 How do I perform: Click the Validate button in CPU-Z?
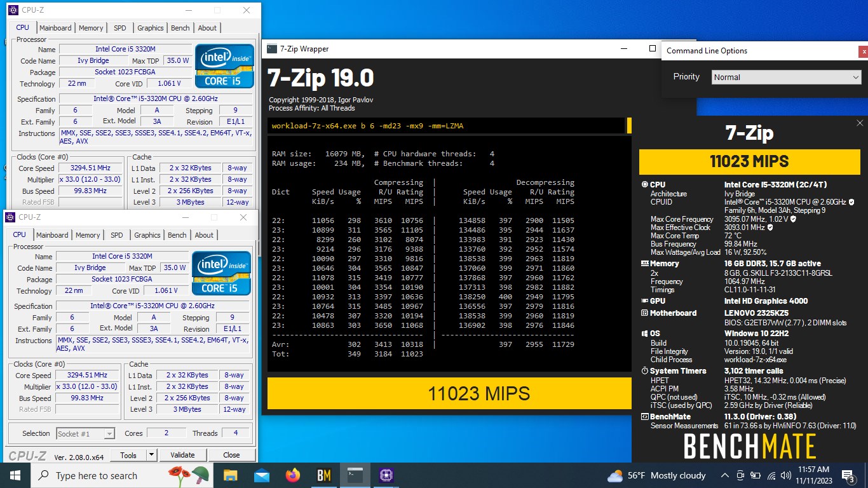point(182,455)
